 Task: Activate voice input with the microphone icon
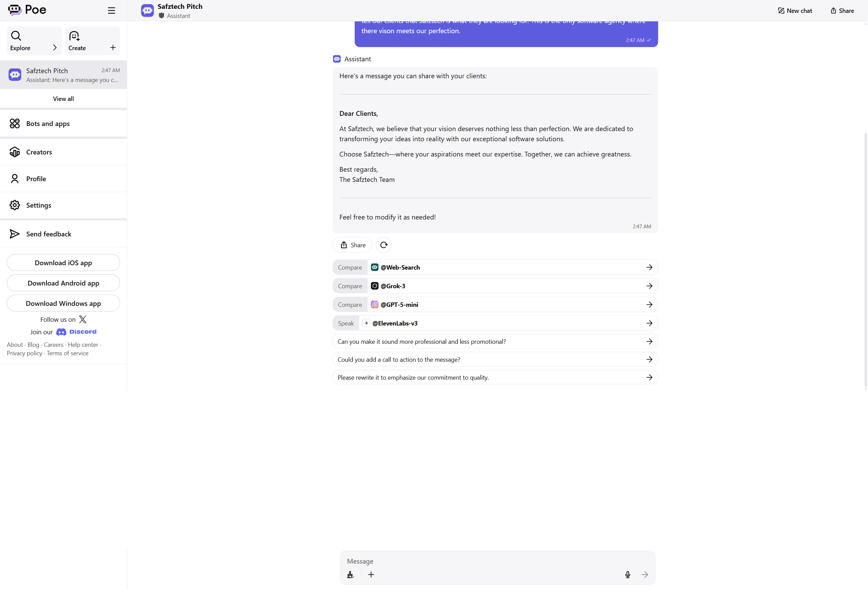[x=628, y=575]
